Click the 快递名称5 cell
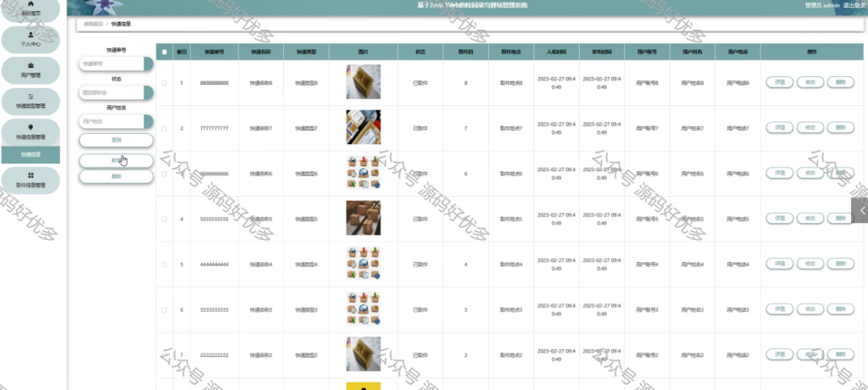Screen dimensions: 868x390 tap(261, 220)
